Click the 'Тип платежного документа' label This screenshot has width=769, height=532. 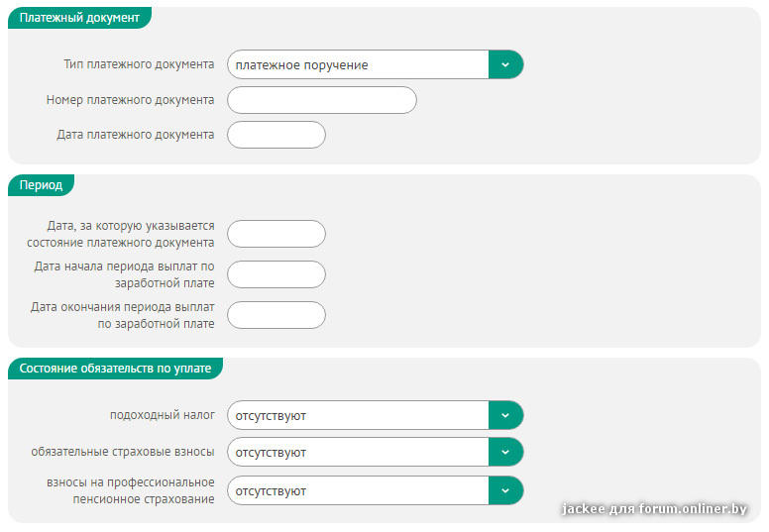click(x=138, y=64)
